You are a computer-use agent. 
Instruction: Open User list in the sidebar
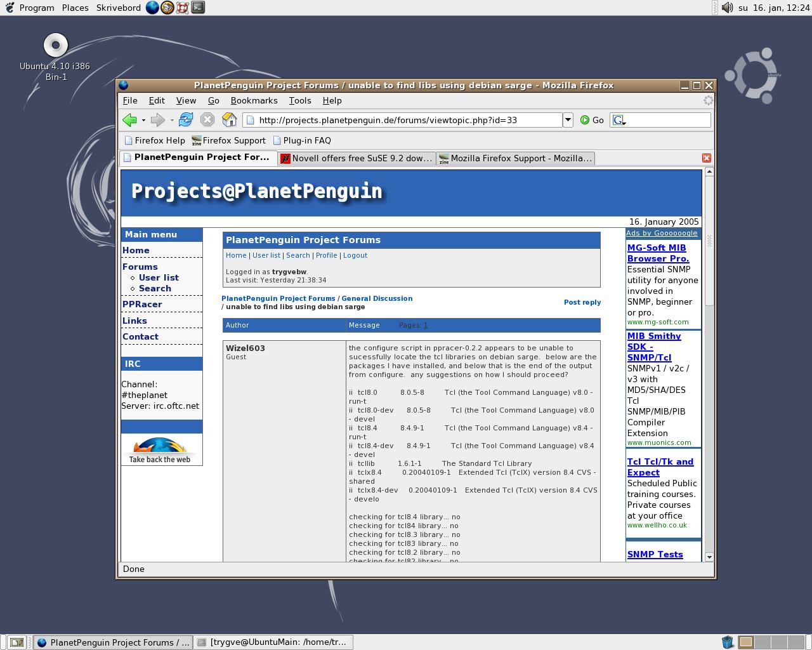(159, 277)
